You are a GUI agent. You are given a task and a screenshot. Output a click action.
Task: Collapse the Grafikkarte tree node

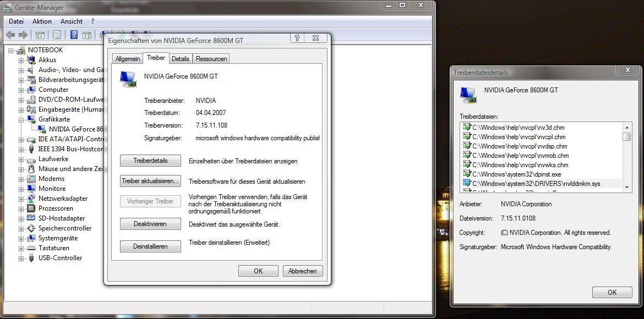tap(21, 120)
